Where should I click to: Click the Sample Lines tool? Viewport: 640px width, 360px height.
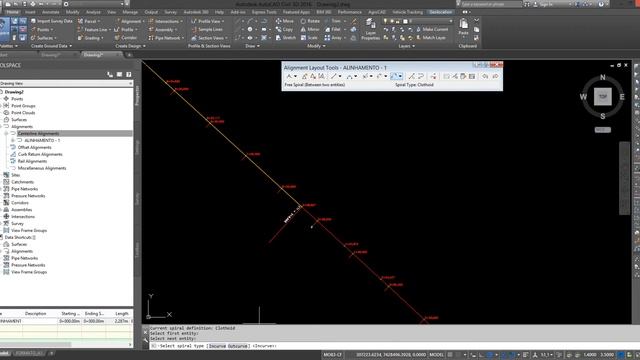coord(207,29)
